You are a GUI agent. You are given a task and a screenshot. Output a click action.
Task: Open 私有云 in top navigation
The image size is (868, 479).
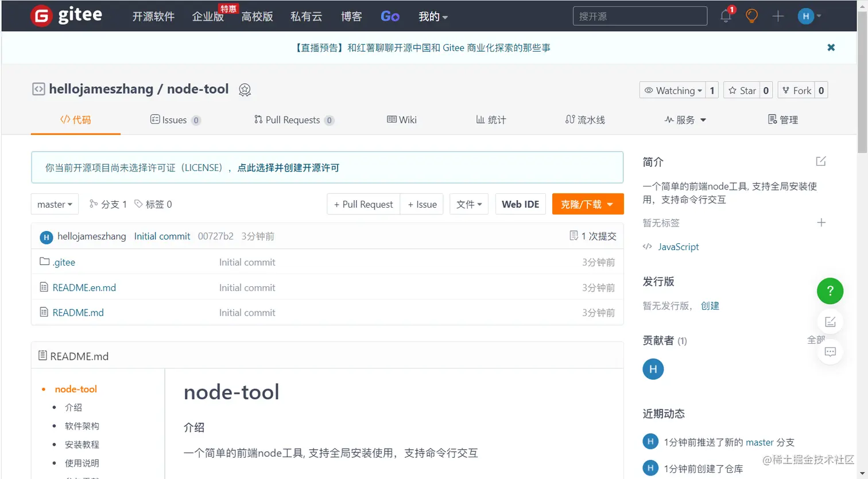click(x=306, y=17)
